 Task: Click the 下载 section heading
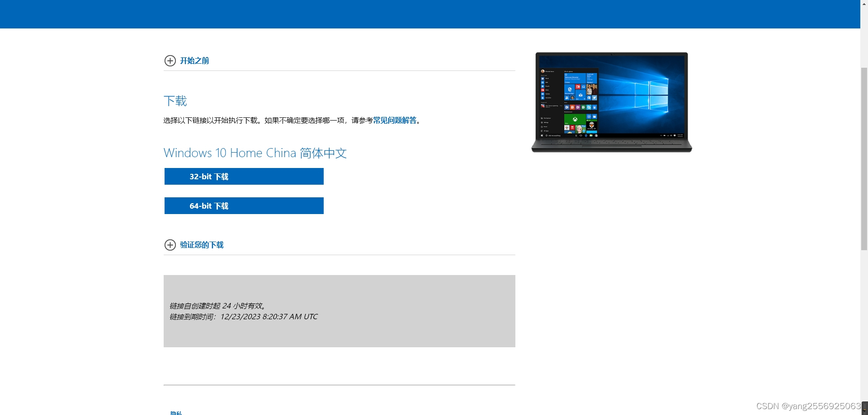pyautogui.click(x=175, y=101)
